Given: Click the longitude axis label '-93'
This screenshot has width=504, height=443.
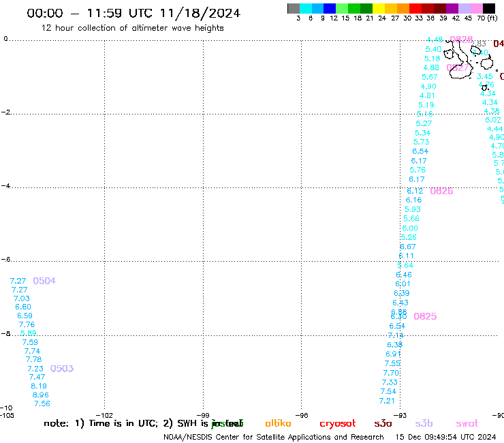Looking at the screenshot, I should pos(400,415).
